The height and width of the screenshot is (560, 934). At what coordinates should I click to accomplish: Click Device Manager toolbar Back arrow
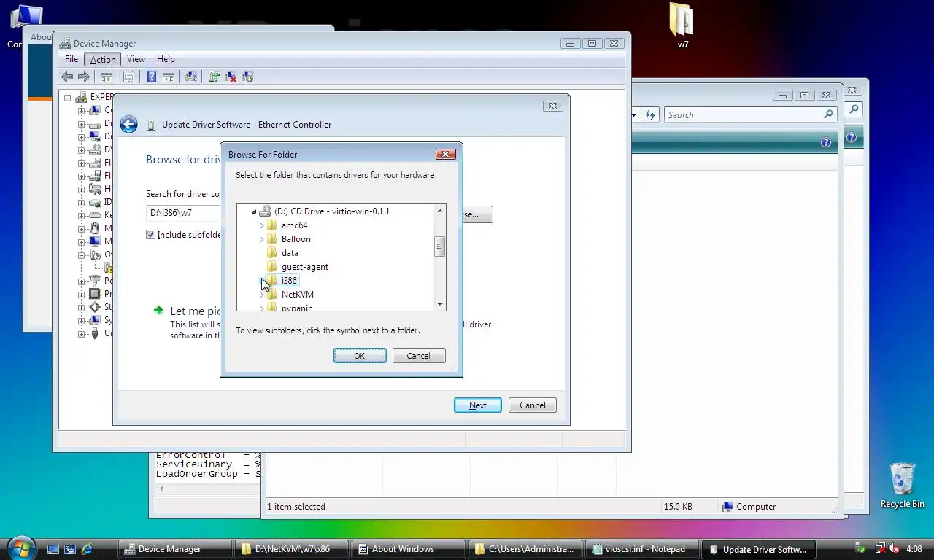pos(67,77)
